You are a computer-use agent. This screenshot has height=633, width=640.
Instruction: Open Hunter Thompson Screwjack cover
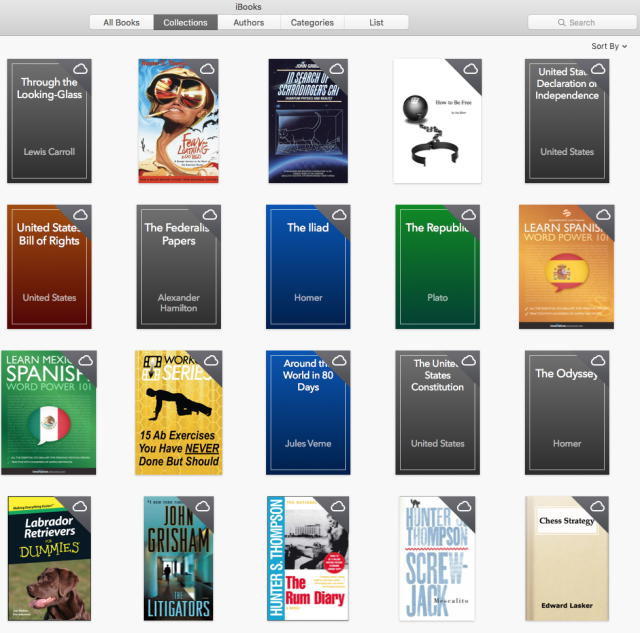coord(438,558)
